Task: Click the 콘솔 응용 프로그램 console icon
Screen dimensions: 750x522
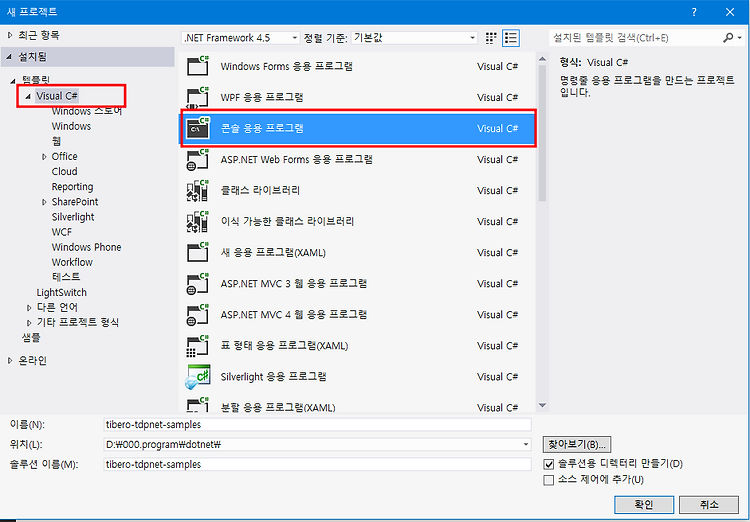Action: point(198,128)
